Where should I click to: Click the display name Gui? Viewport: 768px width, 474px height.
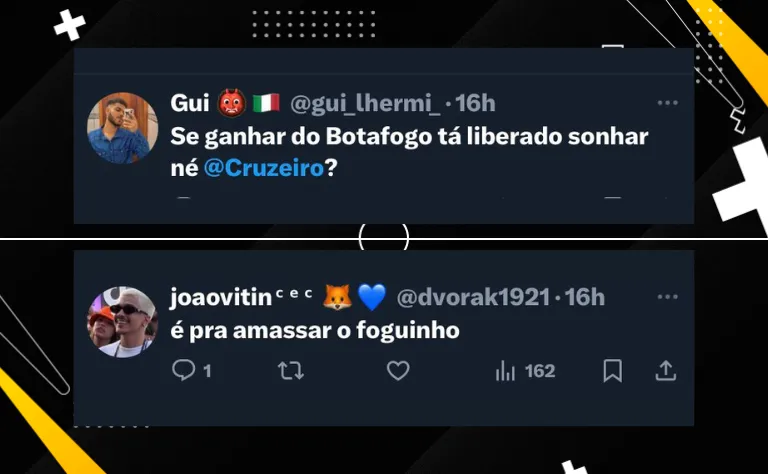(x=190, y=103)
